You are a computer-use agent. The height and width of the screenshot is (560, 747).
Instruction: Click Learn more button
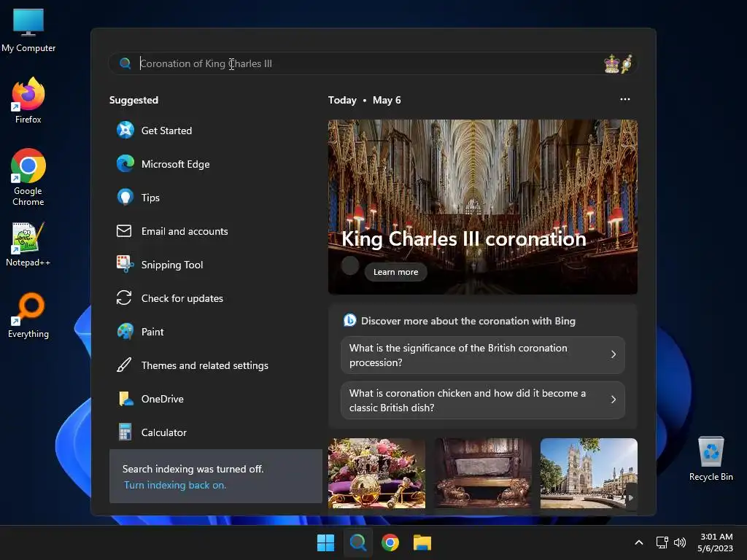coord(395,272)
